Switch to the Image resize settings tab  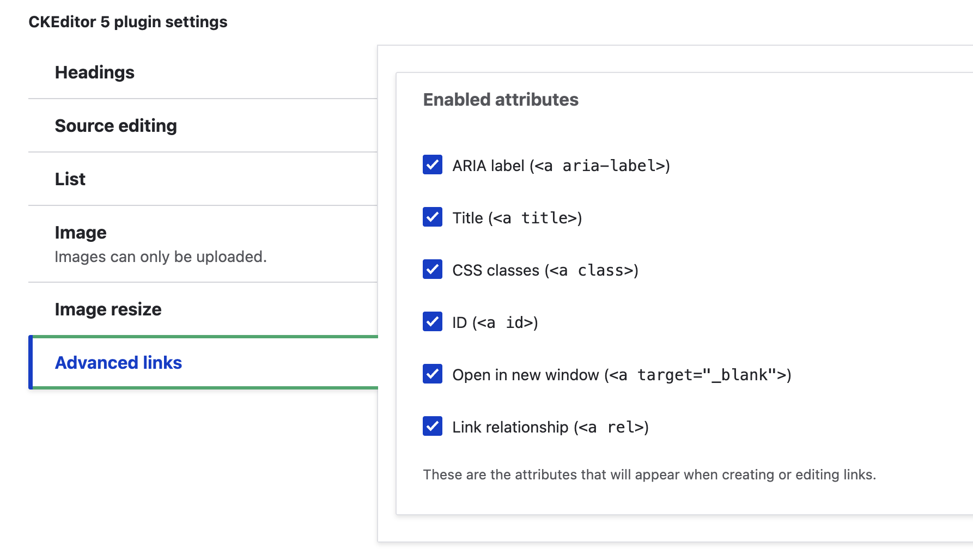[107, 309]
